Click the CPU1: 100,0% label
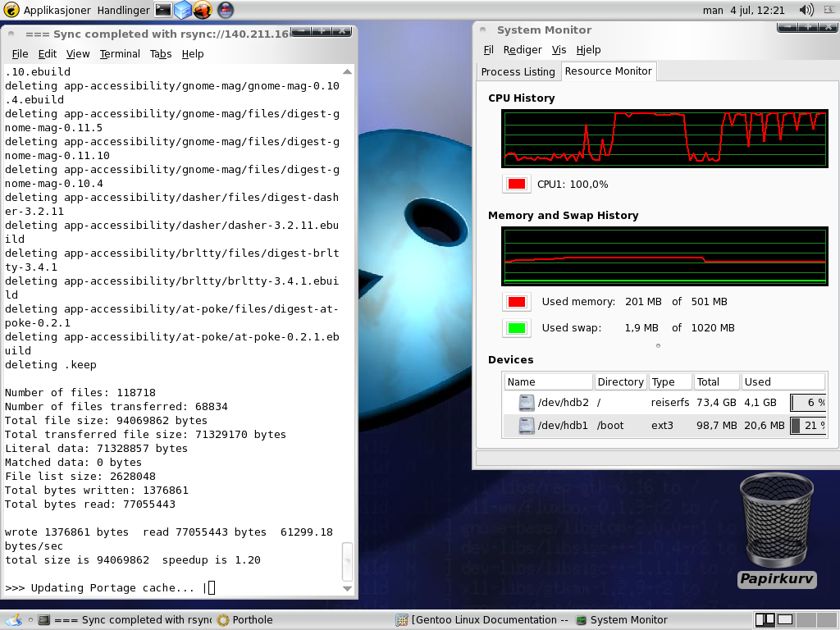 click(573, 185)
